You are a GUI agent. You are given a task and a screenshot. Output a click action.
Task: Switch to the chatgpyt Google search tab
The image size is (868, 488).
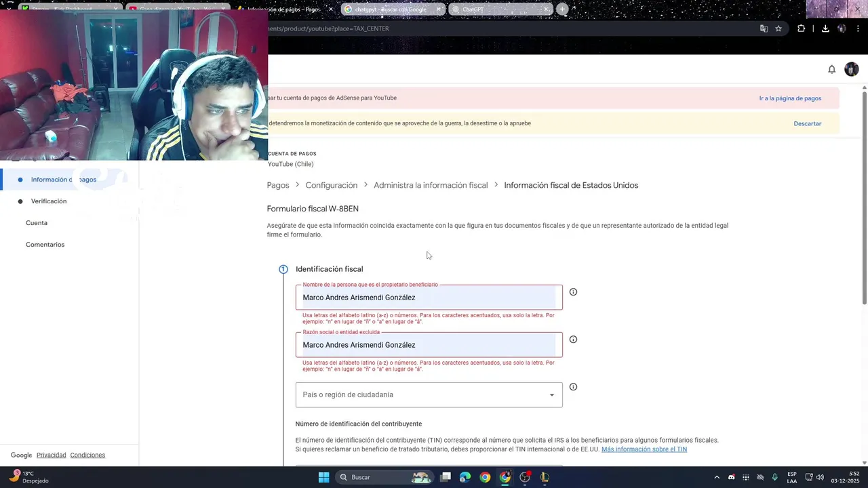(x=393, y=9)
